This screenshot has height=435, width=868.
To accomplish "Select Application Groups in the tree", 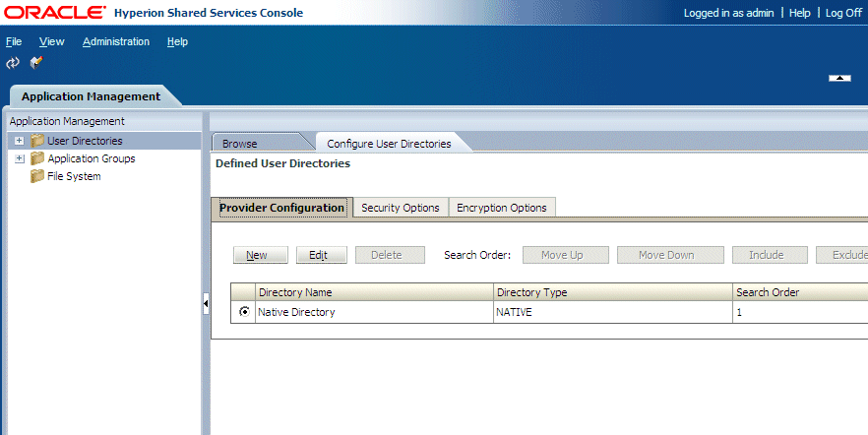I will (x=92, y=158).
